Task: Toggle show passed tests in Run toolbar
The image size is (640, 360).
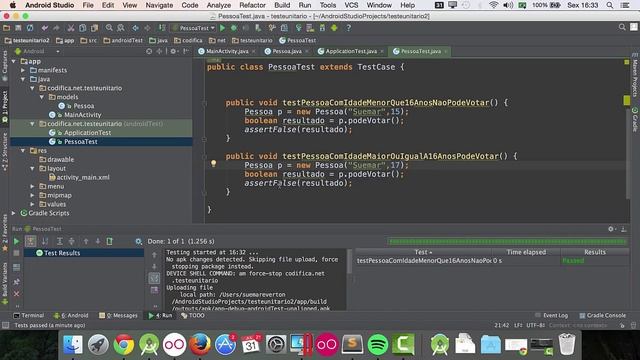Action: (x=31, y=241)
